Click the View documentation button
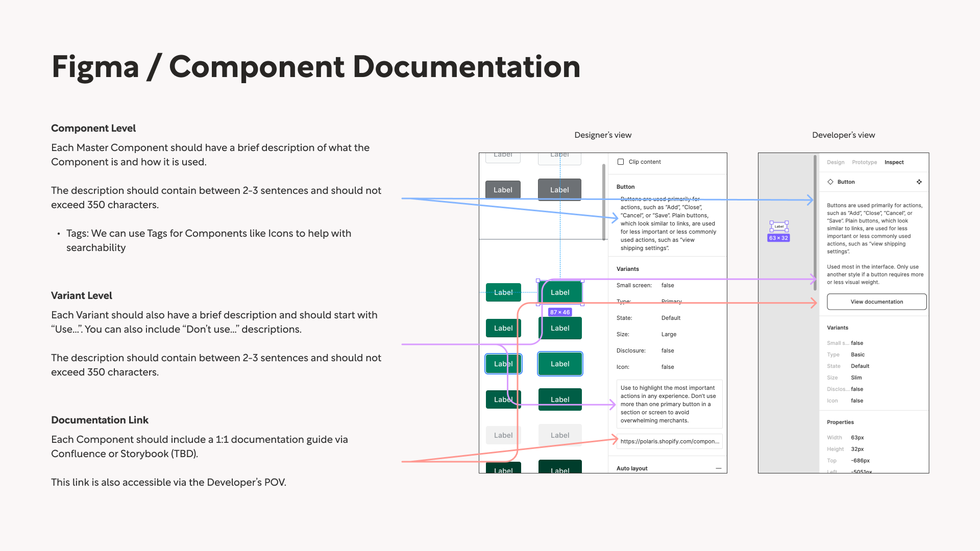 (x=876, y=302)
